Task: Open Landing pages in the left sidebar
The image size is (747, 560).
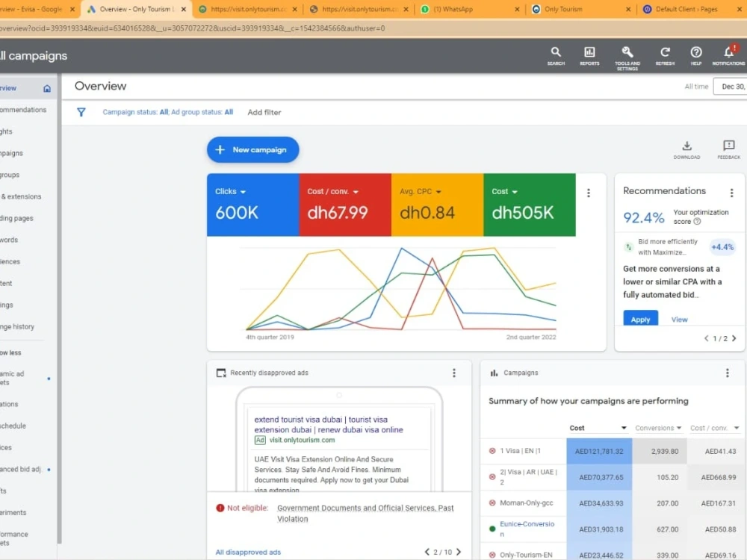Action: tap(16, 219)
